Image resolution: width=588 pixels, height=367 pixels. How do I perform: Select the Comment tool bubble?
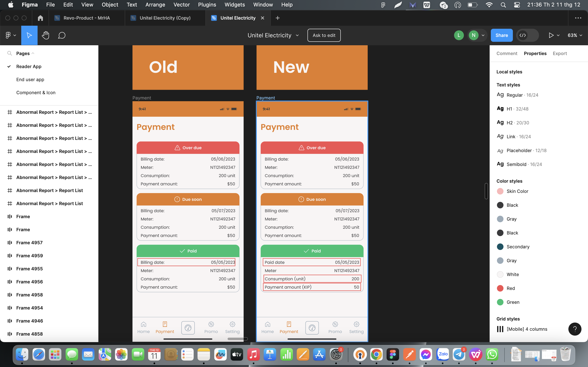click(x=62, y=35)
